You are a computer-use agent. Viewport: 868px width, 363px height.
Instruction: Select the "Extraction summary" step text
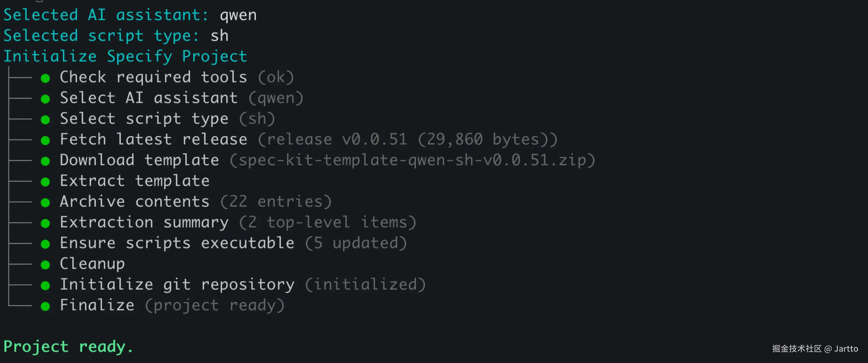(x=144, y=222)
